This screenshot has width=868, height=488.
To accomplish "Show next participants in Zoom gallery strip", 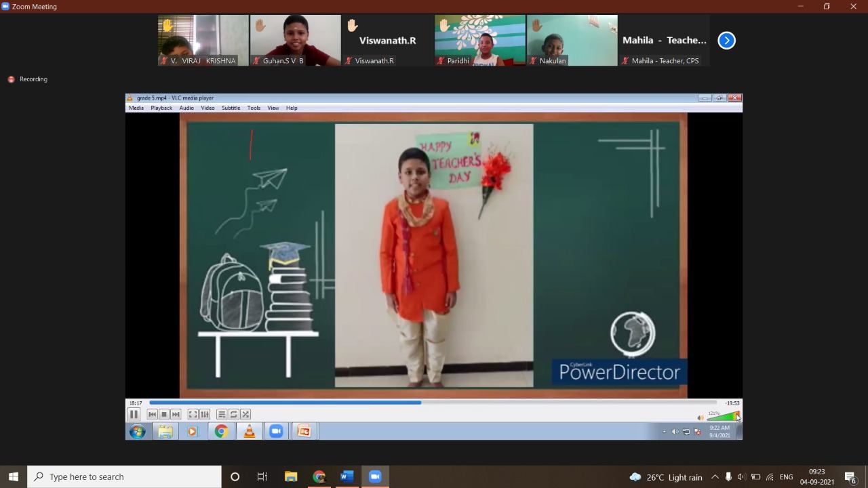I will tap(726, 41).
